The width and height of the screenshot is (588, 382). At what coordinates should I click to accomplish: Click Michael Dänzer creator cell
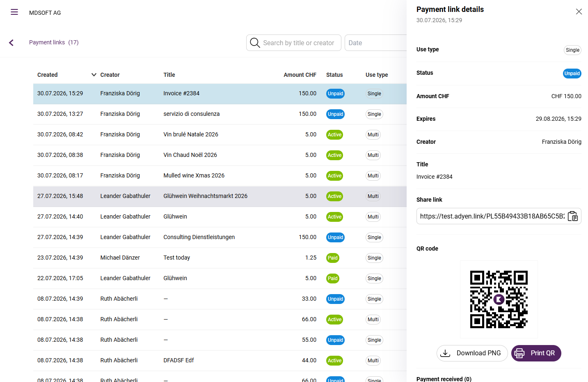click(120, 258)
